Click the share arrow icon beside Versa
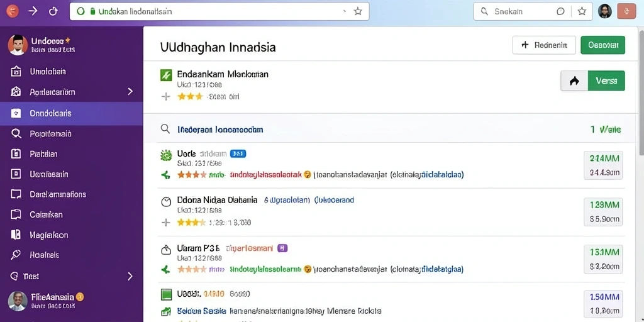The image size is (644, 322). pos(574,81)
